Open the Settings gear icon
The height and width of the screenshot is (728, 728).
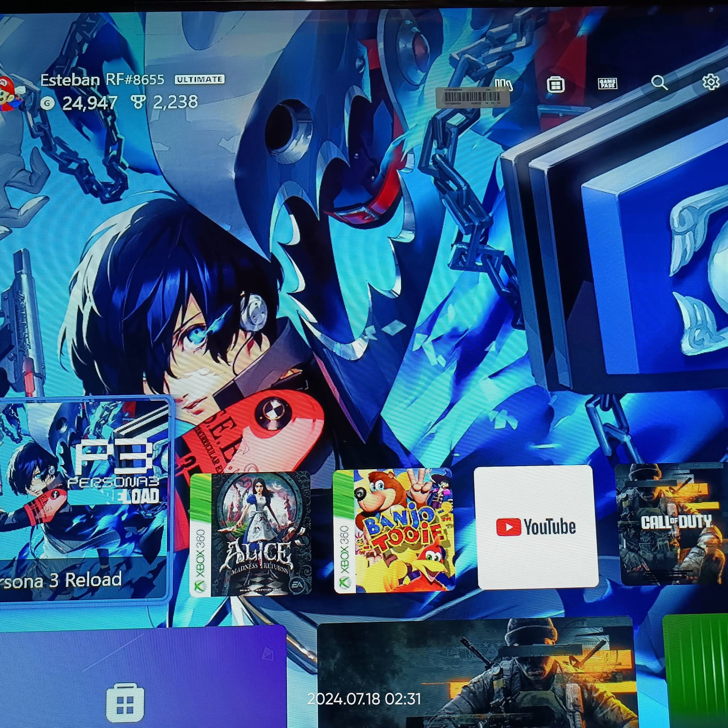[x=711, y=82]
